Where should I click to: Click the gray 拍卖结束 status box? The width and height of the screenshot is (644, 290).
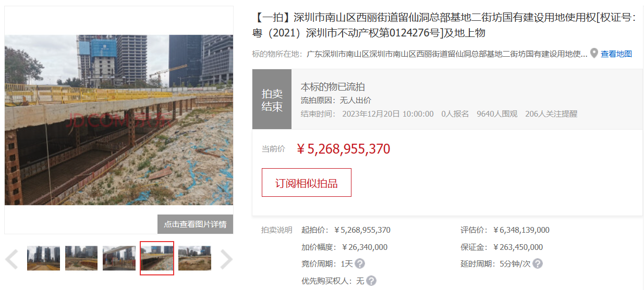point(272,99)
